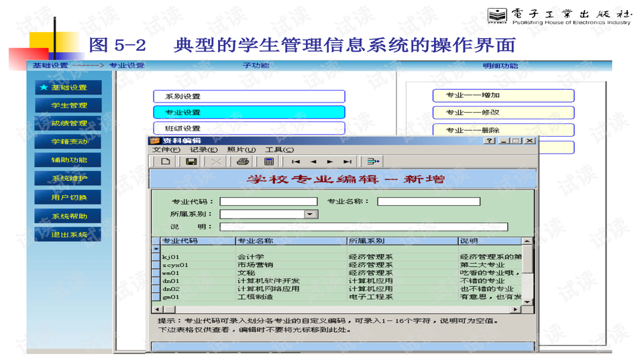Click the highlighted 专业设置 sub-function button
Screen dimensions: 644x362
pyautogui.click(x=249, y=113)
